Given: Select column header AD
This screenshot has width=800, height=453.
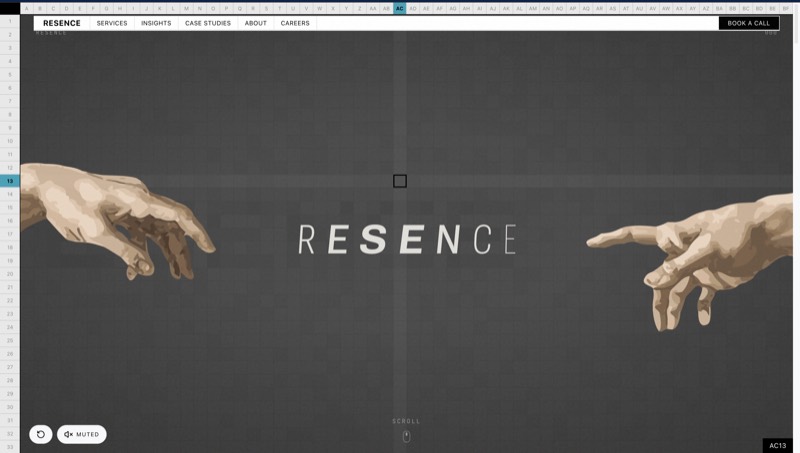Looking at the screenshot, I should click(x=413, y=8).
